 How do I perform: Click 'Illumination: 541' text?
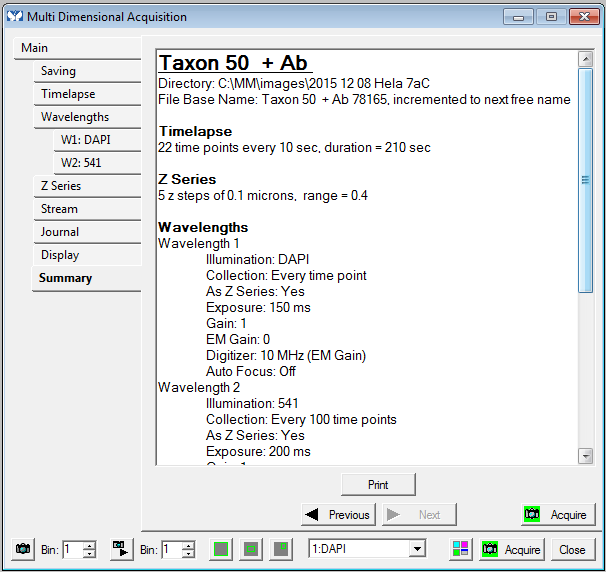pos(252,403)
